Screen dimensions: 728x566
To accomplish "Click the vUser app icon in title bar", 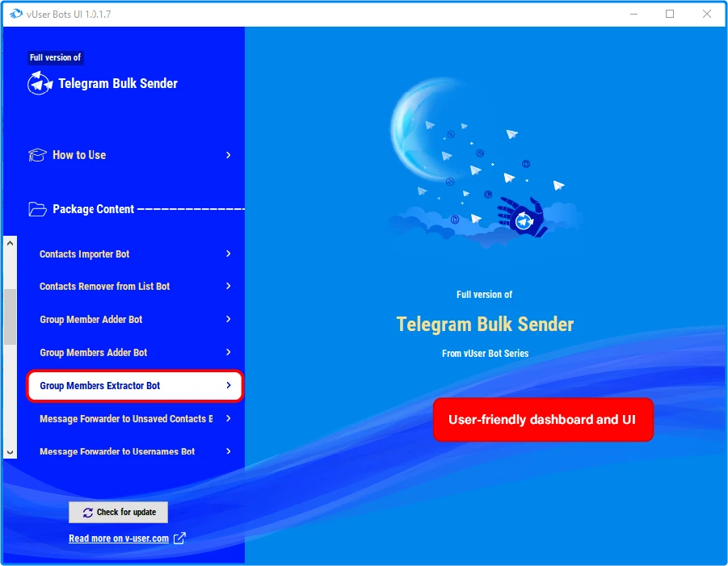I will click(16, 14).
